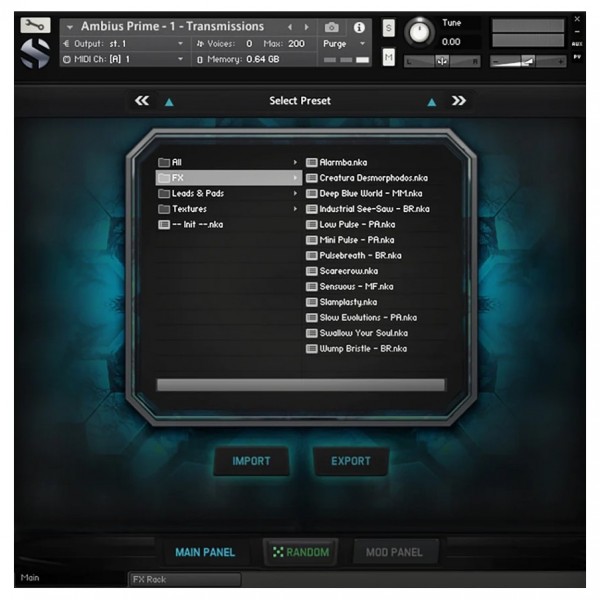
Task: Go to next instrument arrow in header
Action: (x=307, y=27)
